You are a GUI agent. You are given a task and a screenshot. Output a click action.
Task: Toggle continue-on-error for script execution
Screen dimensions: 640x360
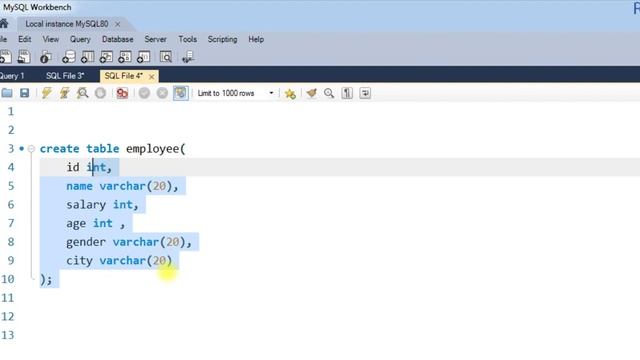[122, 93]
